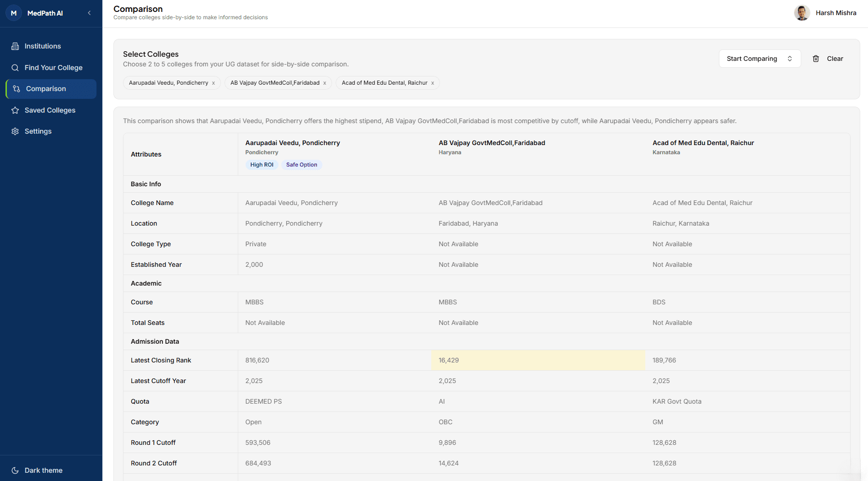868x481 pixels.
Task: Click the highlighted 16,429 closing rank cell
Action: coord(538,360)
